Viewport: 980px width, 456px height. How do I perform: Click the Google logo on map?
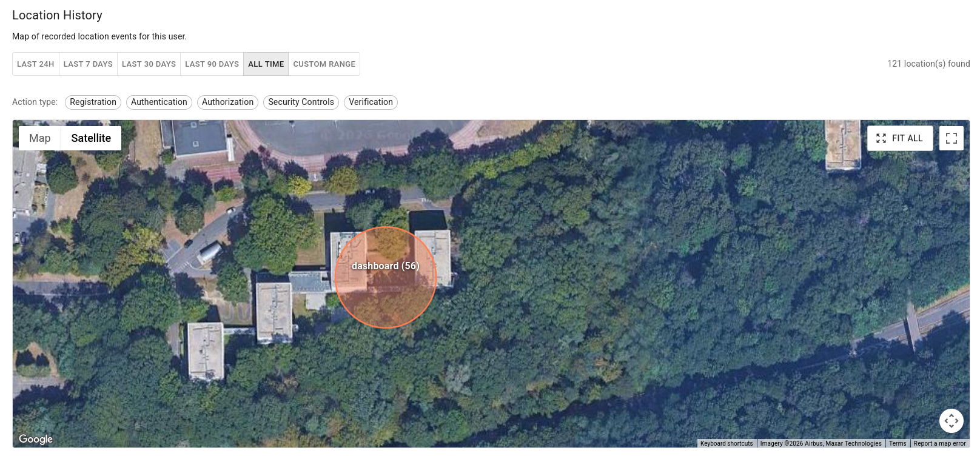[36, 439]
